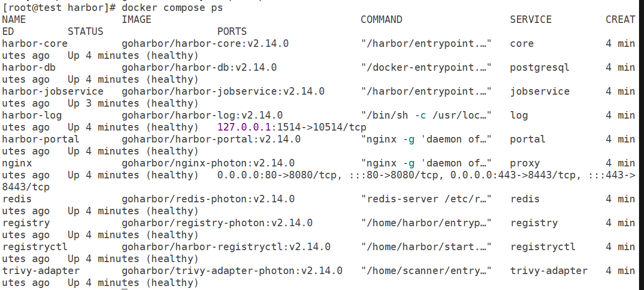Select the harbor-core container name
Screen dimensions: 644x290
point(34,43)
